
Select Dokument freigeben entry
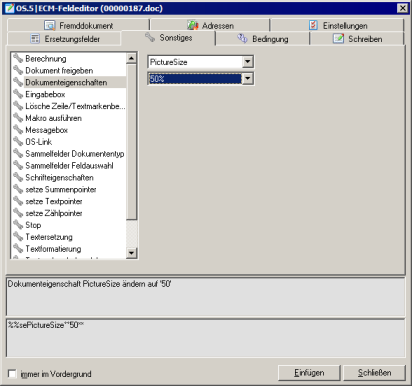59,71
